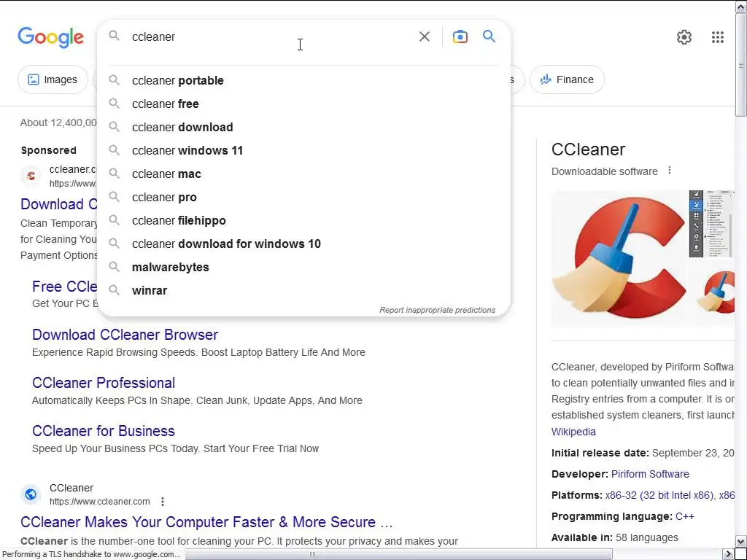Select the Finance filter tab
This screenshot has width=747, height=560.
(567, 79)
